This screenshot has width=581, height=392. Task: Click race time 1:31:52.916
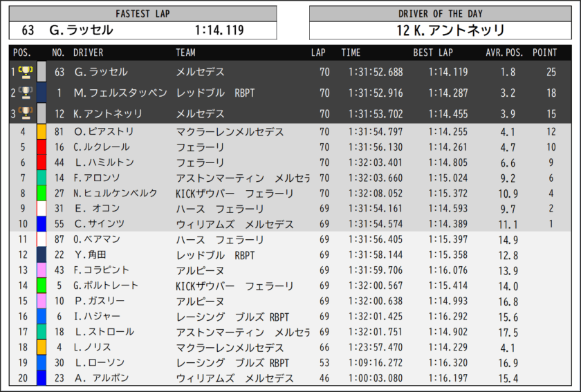coord(376,93)
